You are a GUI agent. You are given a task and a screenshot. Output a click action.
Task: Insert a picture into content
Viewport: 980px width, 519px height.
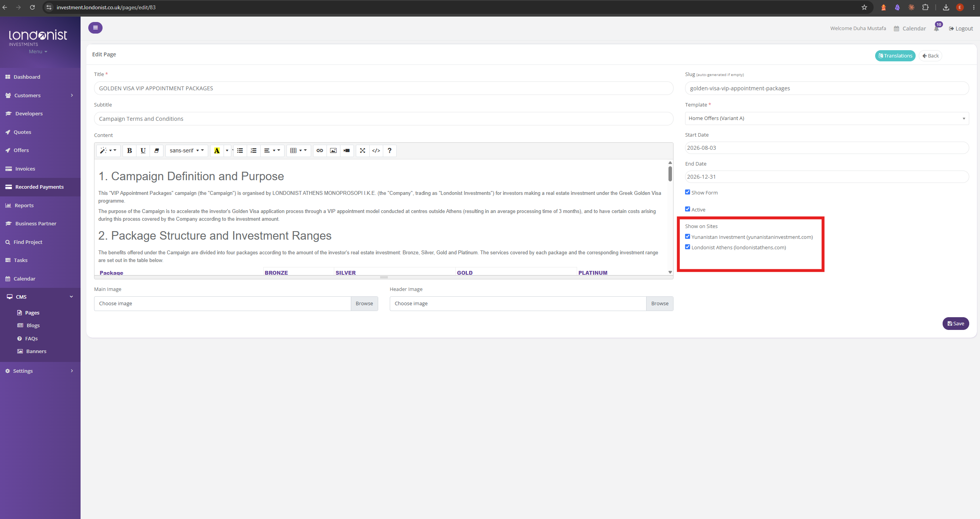click(x=333, y=150)
